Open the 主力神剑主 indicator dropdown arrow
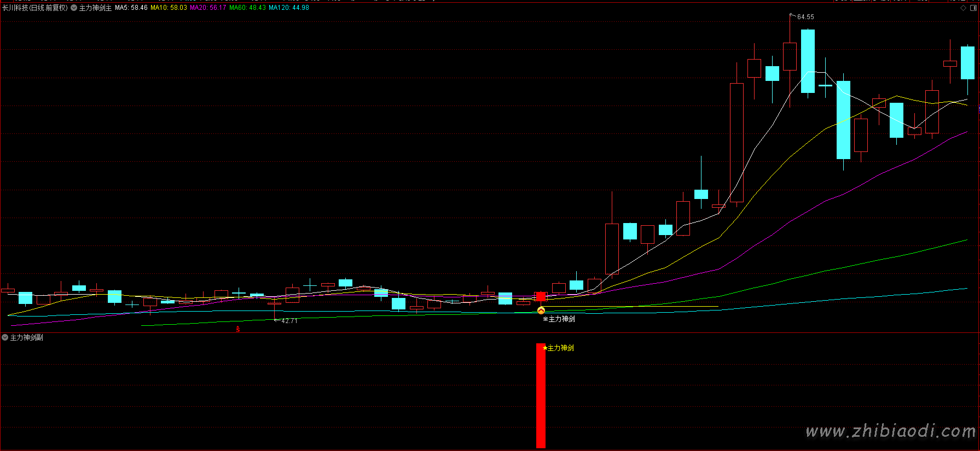Viewport: 980px width, 451px height. [74, 8]
